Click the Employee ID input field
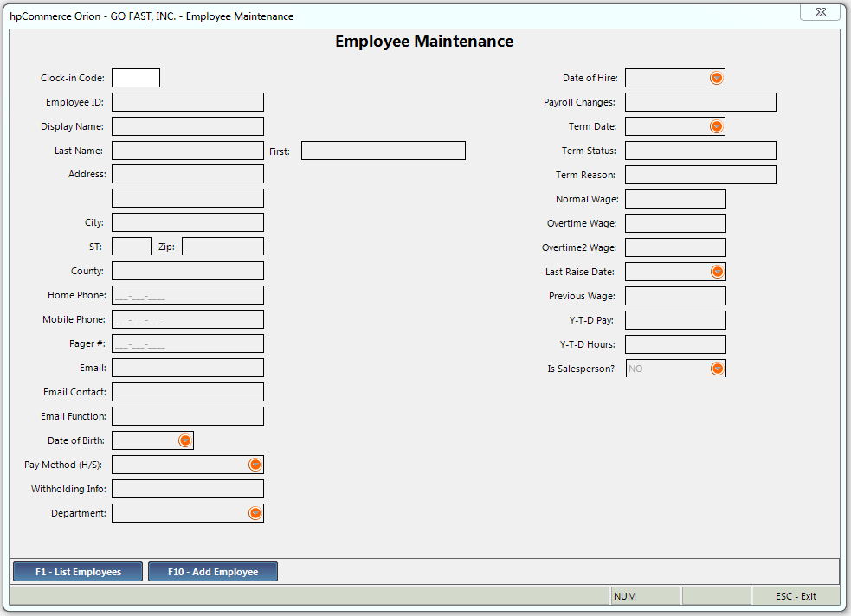Viewport: 851px width, 616px height. [x=187, y=101]
